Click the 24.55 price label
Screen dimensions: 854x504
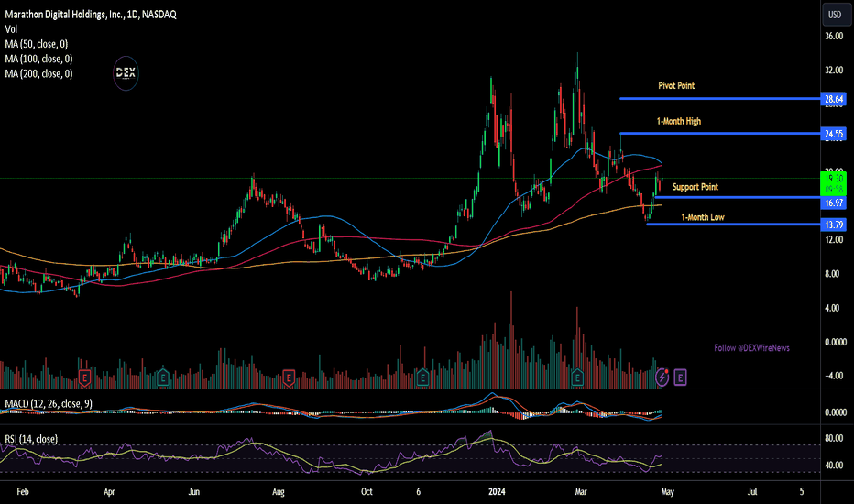(x=833, y=134)
